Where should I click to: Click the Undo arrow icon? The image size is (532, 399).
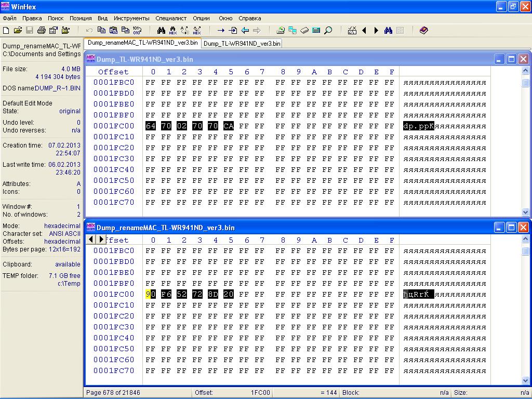pyautogui.click(x=89, y=31)
